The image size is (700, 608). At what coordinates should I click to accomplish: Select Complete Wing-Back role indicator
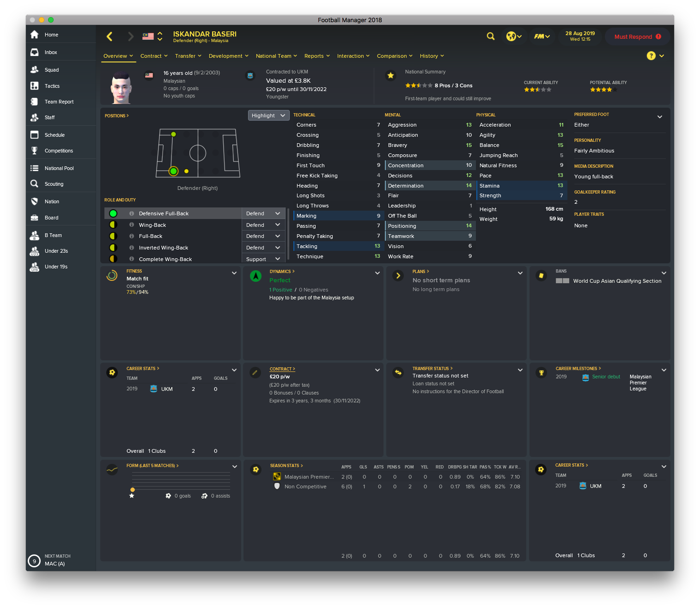113,259
